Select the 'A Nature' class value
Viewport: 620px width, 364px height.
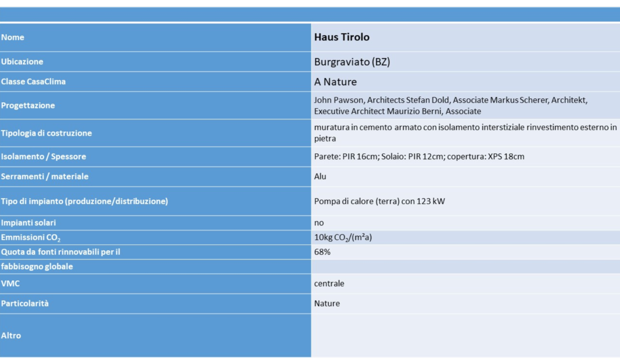[335, 82]
